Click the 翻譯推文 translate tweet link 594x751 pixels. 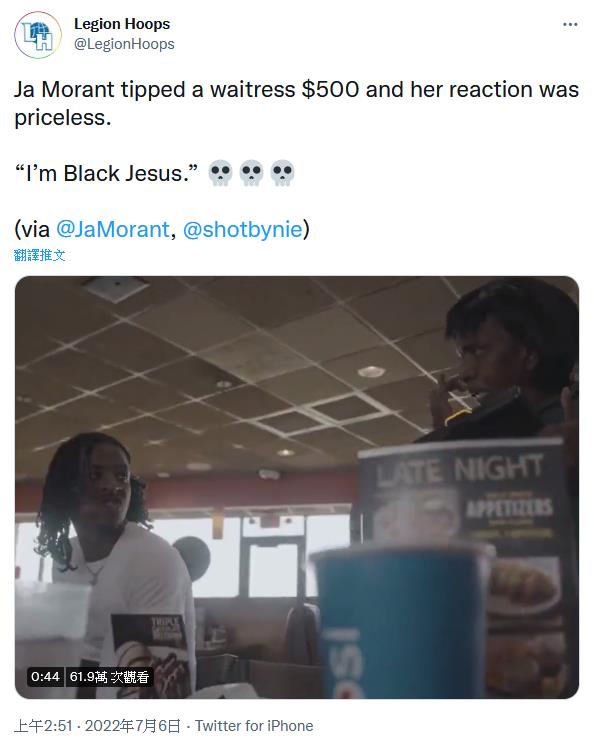pyautogui.click(x=40, y=255)
